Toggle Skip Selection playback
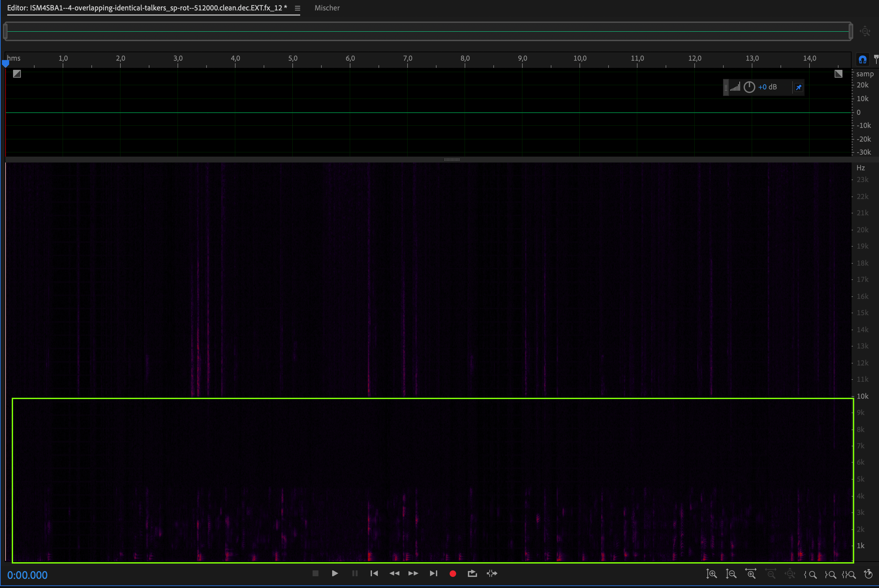This screenshot has height=588, width=879. (x=492, y=573)
